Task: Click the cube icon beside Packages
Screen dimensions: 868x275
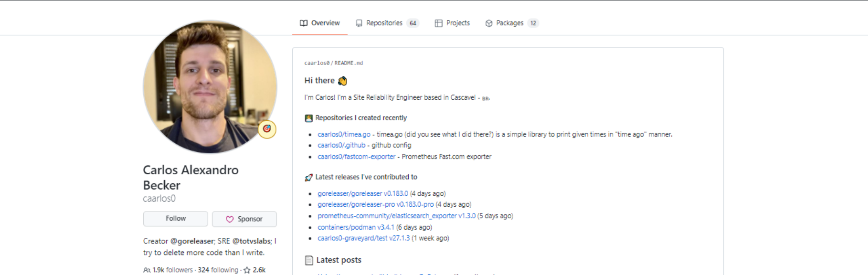Action: 489,23
